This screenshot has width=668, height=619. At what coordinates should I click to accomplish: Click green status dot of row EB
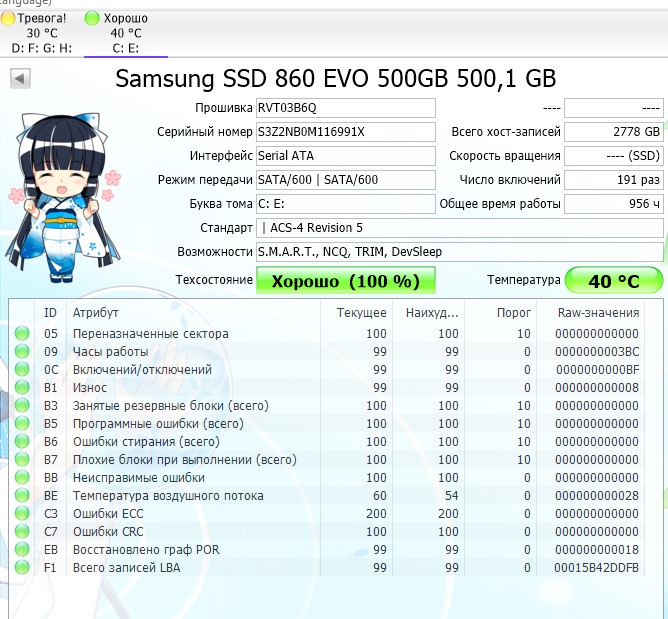(22, 550)
